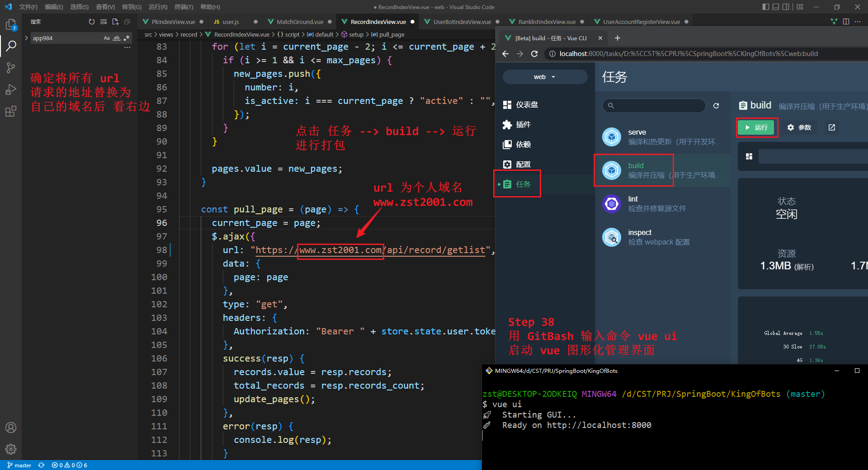The height and width of the screenshot is (470, 868).
Task: Switch to UserAccountRegisterView.vue tab
Action: click(642, 22)
